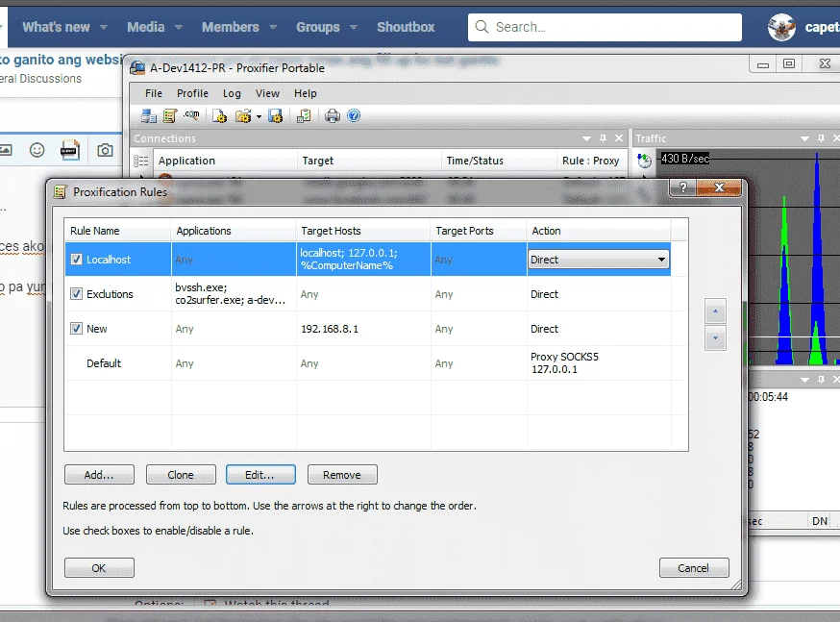Click GIF media icon in forum editor

[70, 151]
